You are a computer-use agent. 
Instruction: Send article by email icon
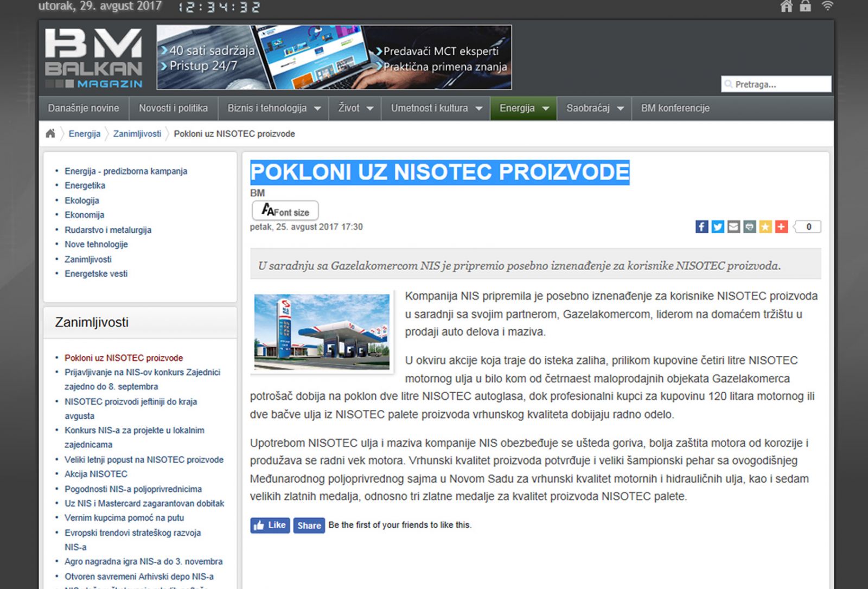733,227
